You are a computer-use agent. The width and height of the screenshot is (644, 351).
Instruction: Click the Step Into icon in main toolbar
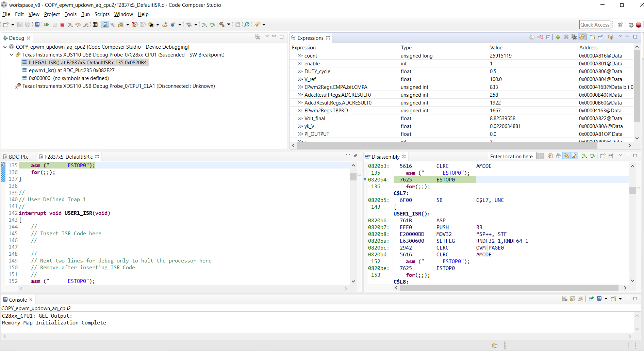point(70,25)
